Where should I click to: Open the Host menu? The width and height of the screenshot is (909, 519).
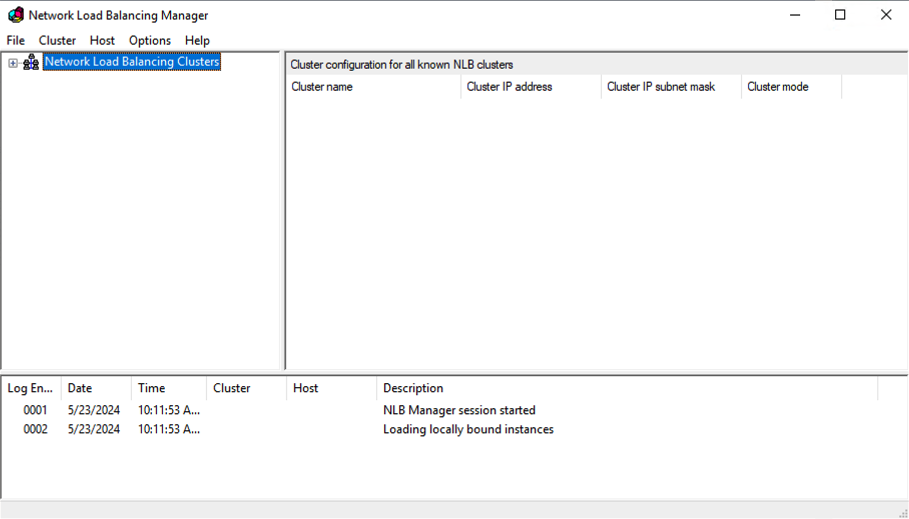tap(102, 40)
